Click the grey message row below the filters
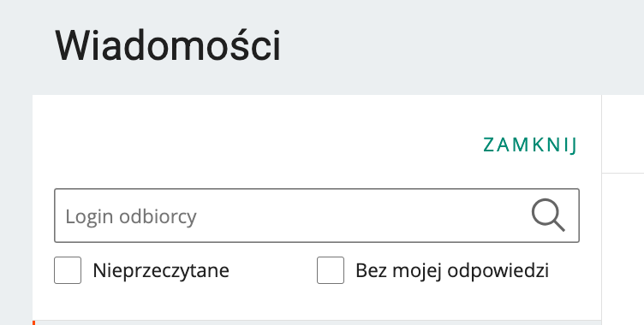Screen dimensions: 644x325 tap(319, 322)
